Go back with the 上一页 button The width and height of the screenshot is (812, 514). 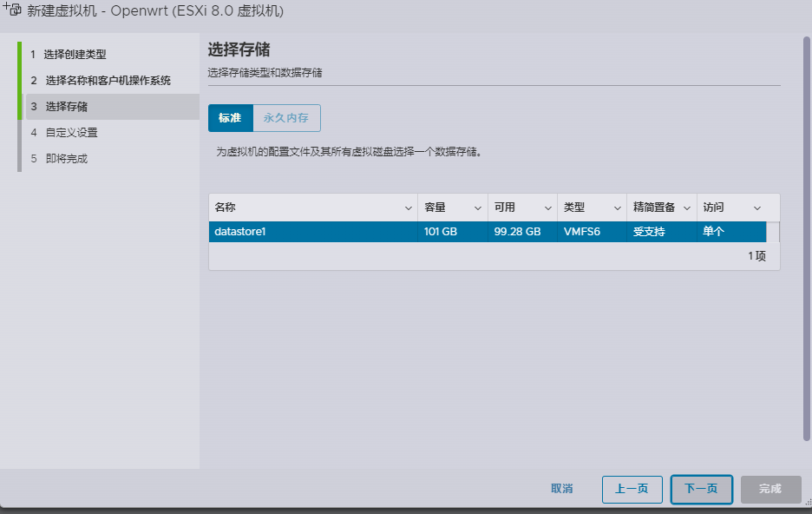[x=632, y=489]
